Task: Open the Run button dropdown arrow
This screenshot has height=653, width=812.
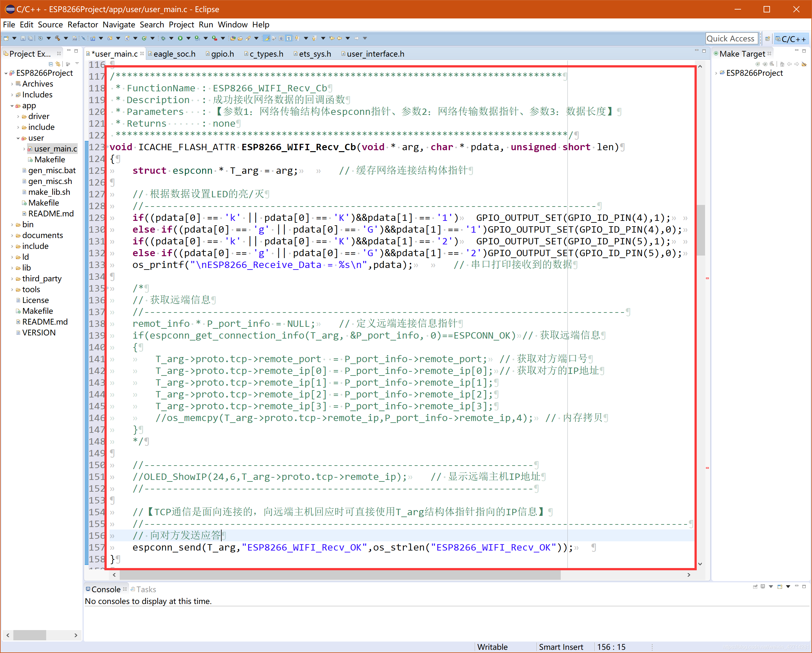Action: coord(188,39)
